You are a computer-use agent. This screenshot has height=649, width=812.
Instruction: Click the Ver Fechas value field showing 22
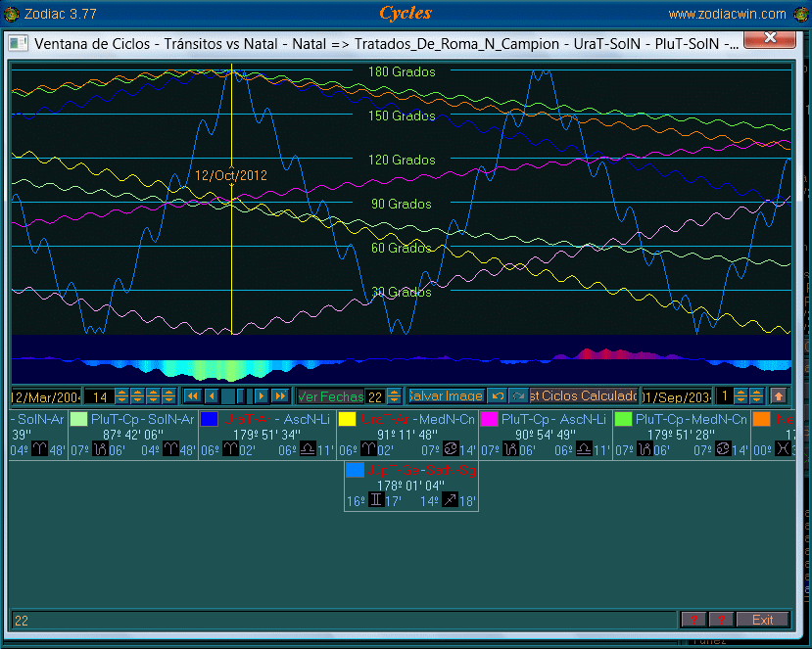click(x=375, y=397)
